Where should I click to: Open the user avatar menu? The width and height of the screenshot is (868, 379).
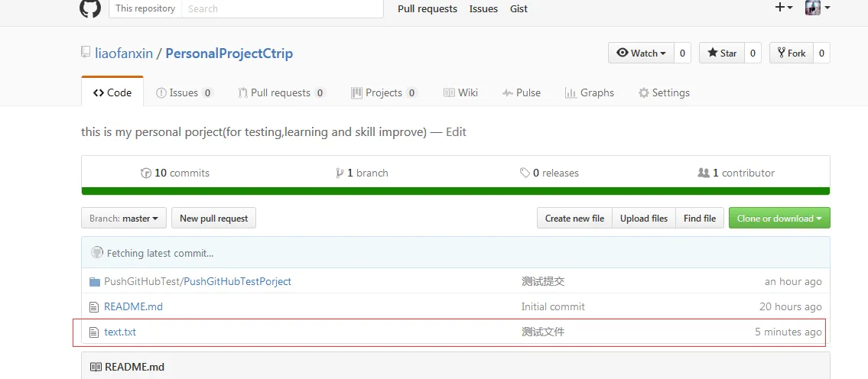pos(817,8)
